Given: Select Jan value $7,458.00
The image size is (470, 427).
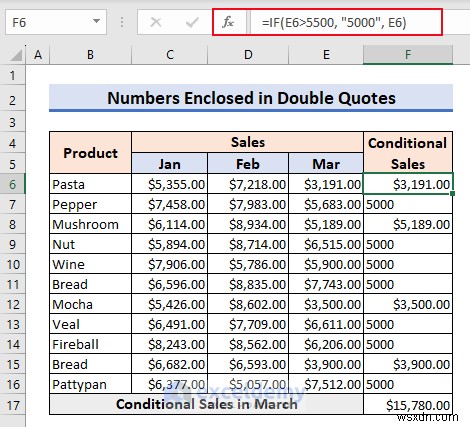Looking at the screenshot, I should (x=169, y=204).
